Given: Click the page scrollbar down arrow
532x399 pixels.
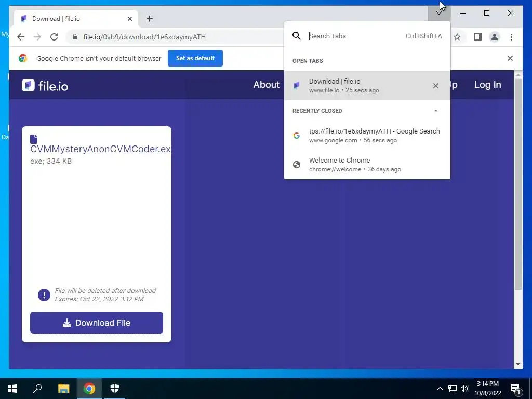Looking at the screenshot, I should [518, 364].
